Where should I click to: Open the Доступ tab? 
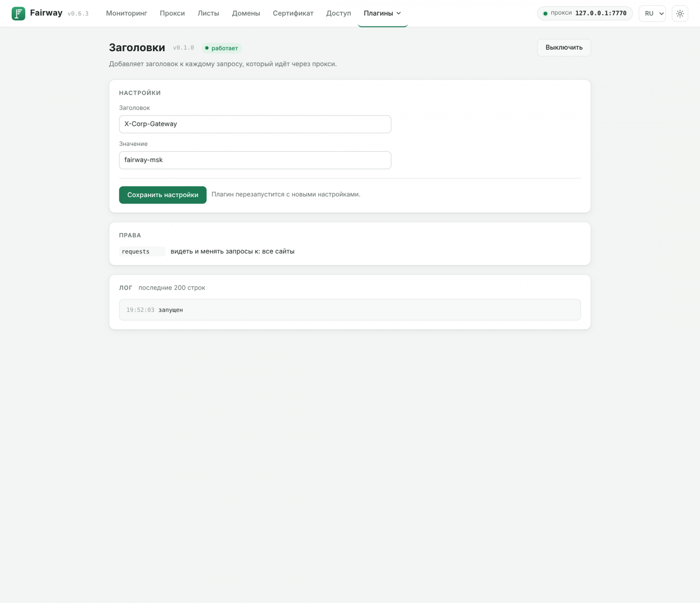338,13
